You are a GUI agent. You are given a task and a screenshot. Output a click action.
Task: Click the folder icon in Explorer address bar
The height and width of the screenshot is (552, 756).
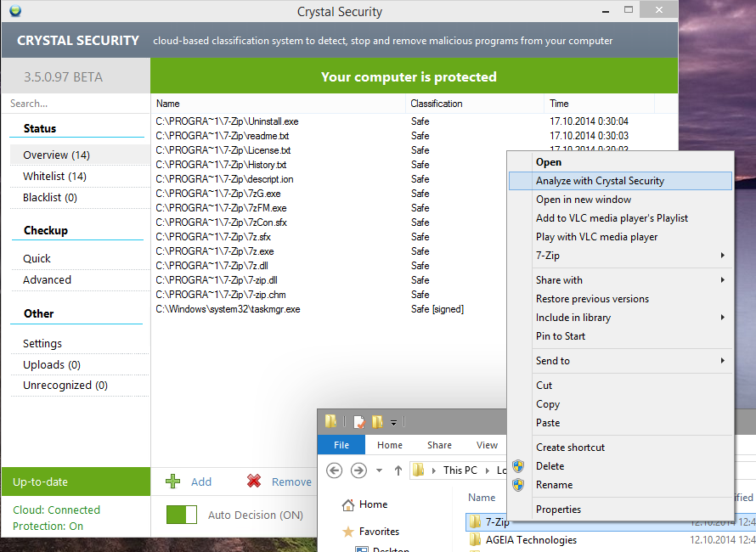[x=419, y=470]
